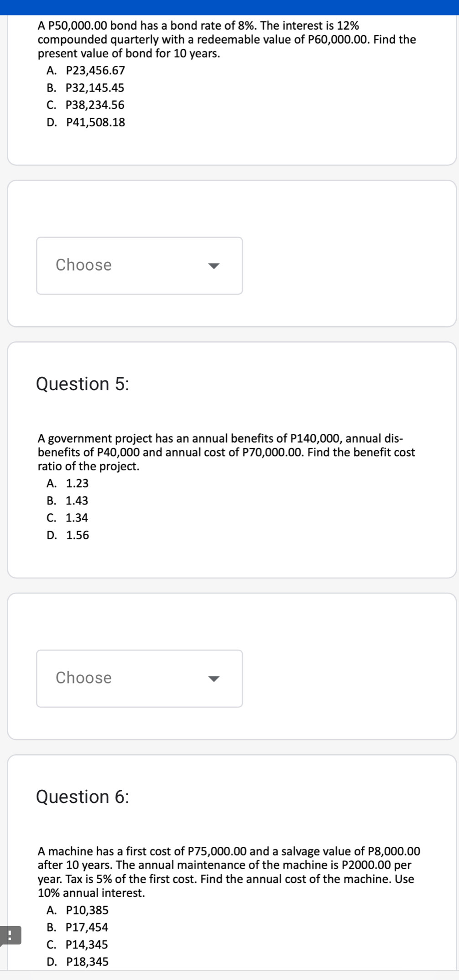Screen dimensions: 459x980
Task: Open the Choose dropdown below the bond question
Action: tap(139, 266)
